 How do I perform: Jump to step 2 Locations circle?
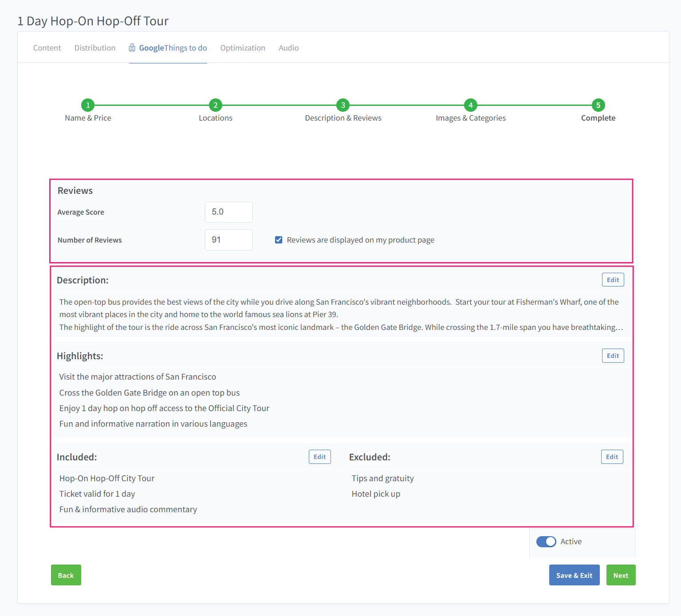click(216, 105)
